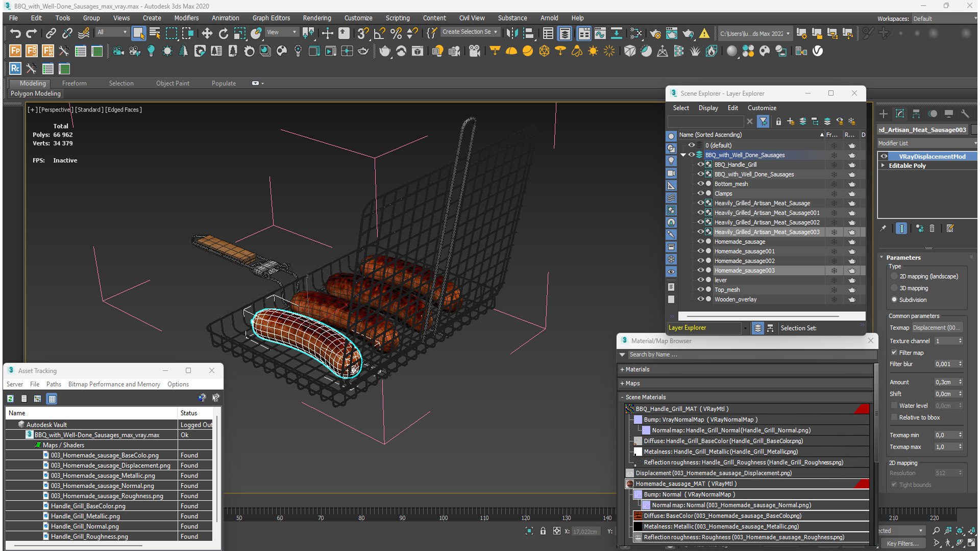Select the Select and Link tool
The height and width of the screenshot is (551, 980).
[51, 34]
